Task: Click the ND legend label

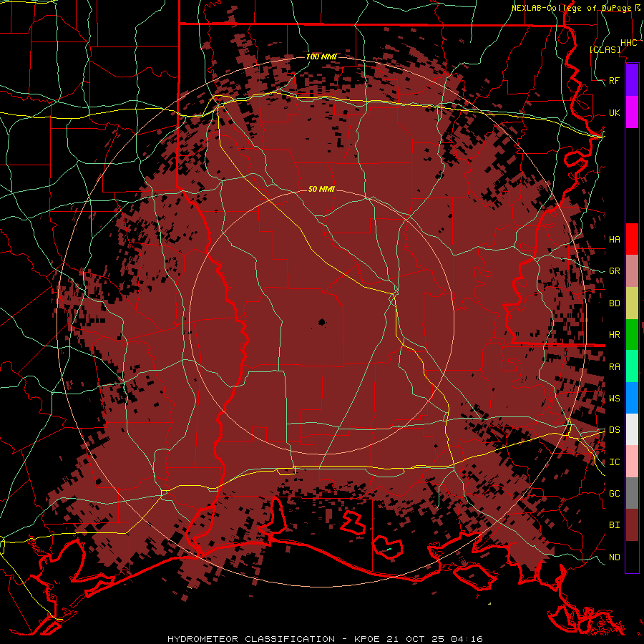Action: pyautogui.click(x=614, y=557)
